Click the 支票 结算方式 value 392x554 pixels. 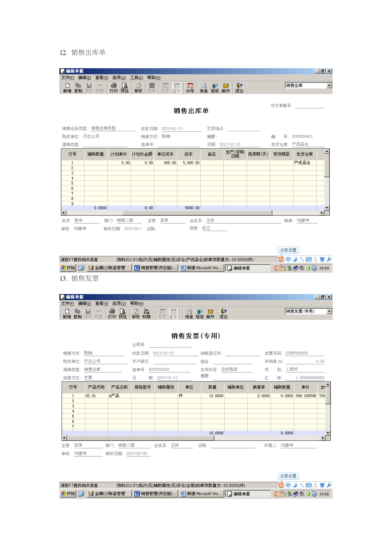pos(88,377)
